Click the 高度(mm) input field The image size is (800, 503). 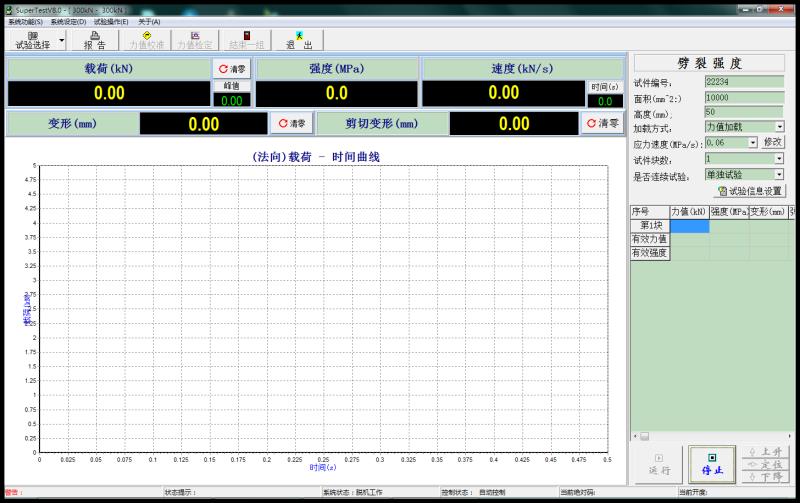[744, 112]
